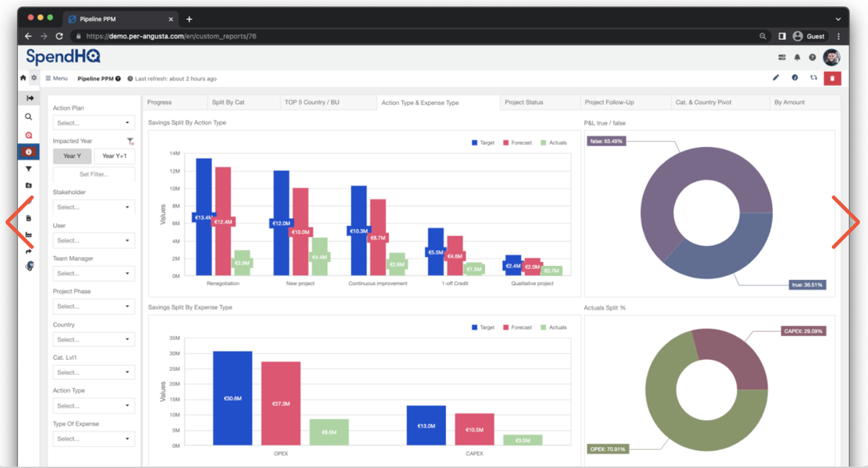Click the red trash delete icon

click(832, 78)
